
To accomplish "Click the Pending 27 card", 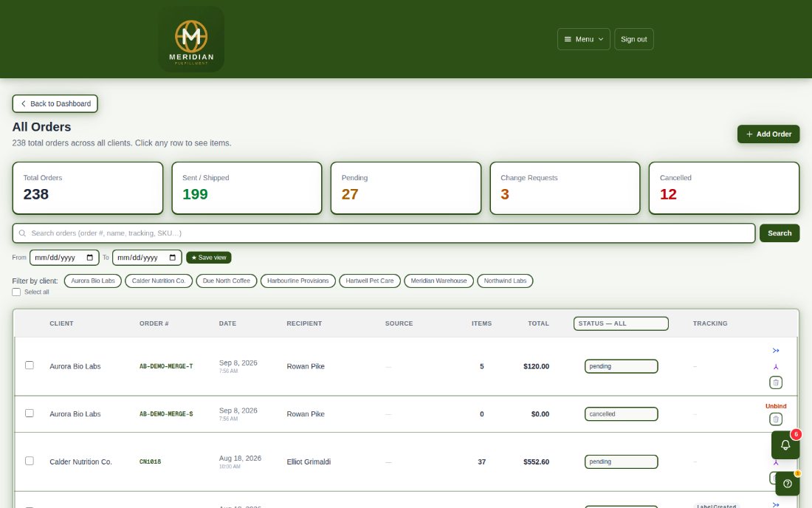I will pos(406,188).
